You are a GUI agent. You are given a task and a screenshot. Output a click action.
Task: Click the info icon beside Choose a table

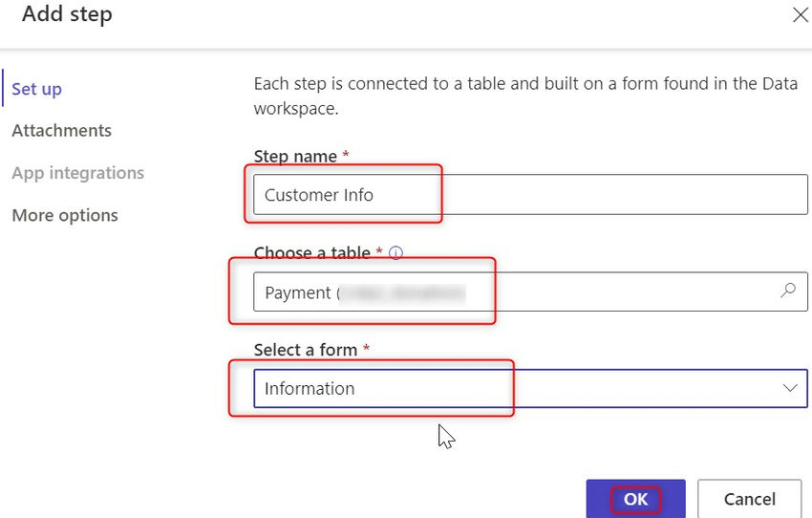[395, 254]
